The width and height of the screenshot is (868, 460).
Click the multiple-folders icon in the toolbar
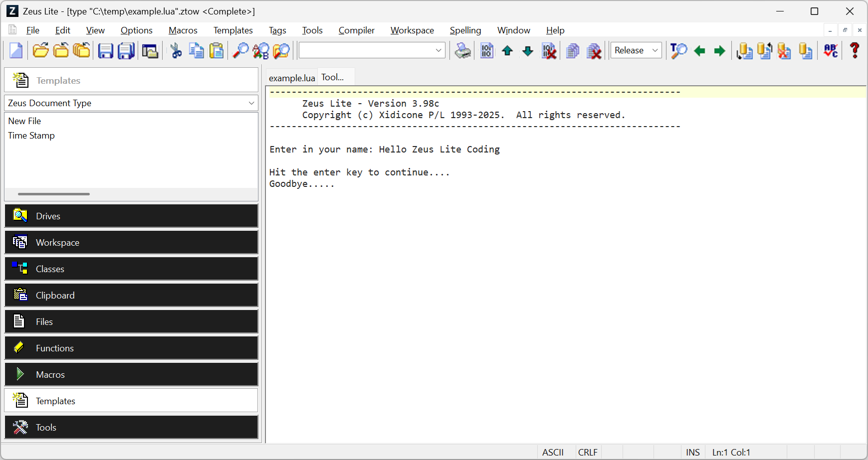coord(81,50)
